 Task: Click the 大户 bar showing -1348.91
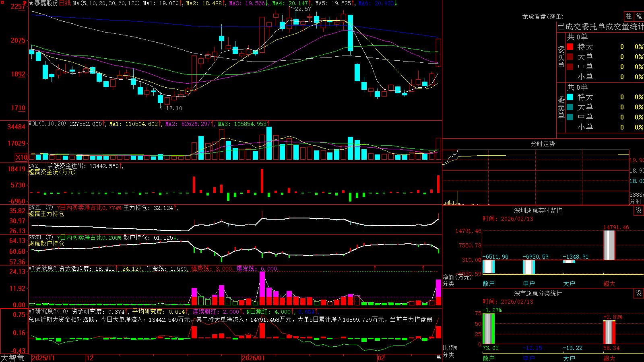pos(569,261)
